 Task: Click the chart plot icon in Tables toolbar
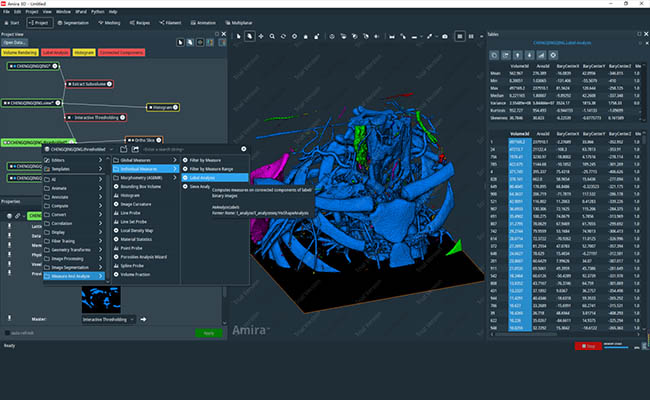coord(541,55)
